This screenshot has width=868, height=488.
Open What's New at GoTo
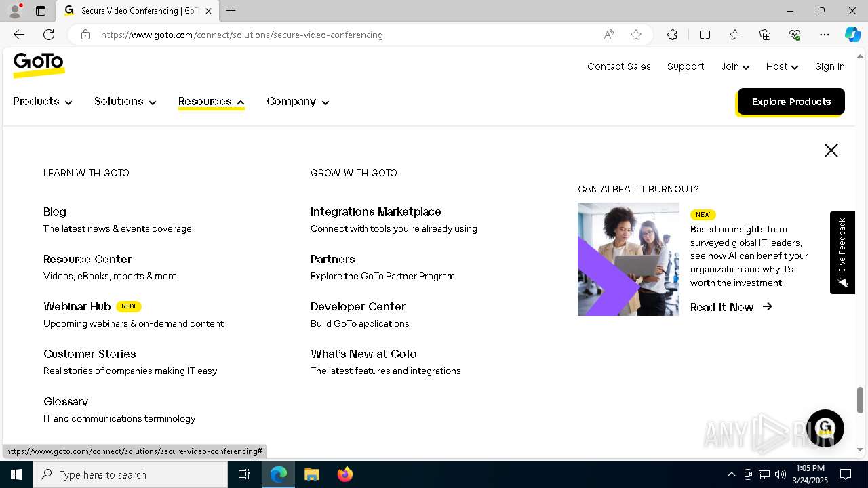click(363, 354)
